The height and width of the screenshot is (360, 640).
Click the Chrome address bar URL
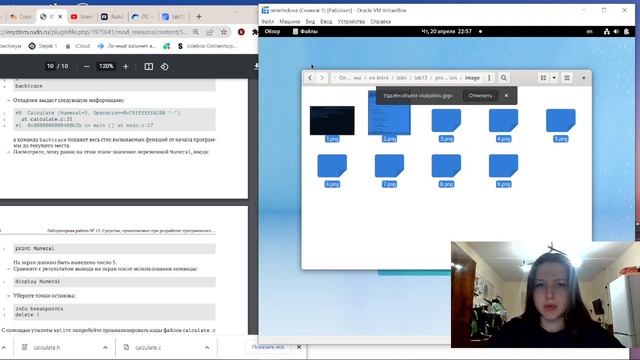94,32
